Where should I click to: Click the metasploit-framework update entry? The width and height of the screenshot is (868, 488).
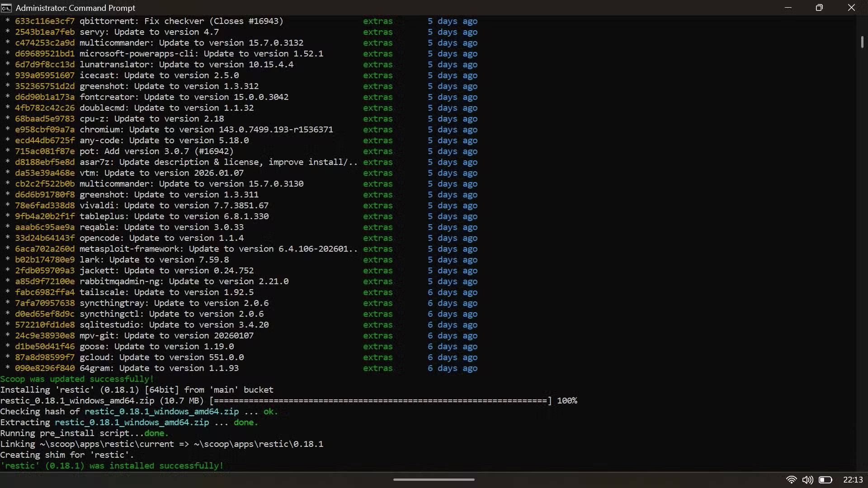click(x=217, y=249)
